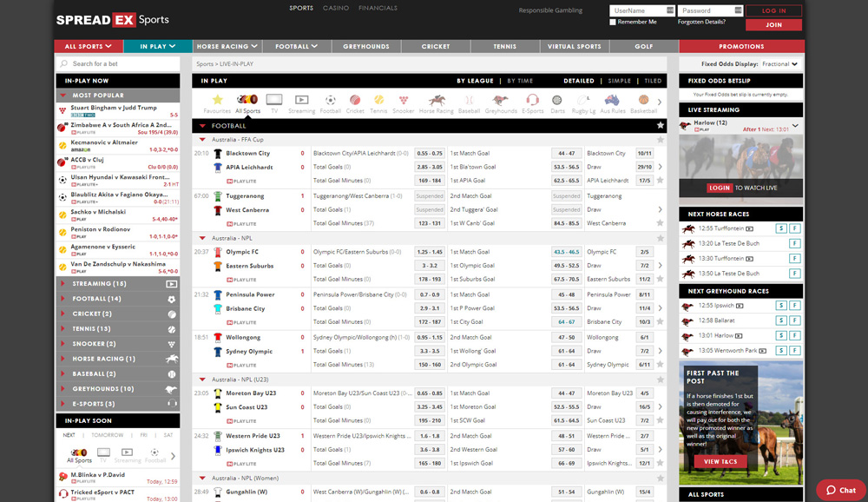The height and width of the screenshot is (502, 868).
Task: Expand the Streaming (15) sidebar section
Action: 118,284
